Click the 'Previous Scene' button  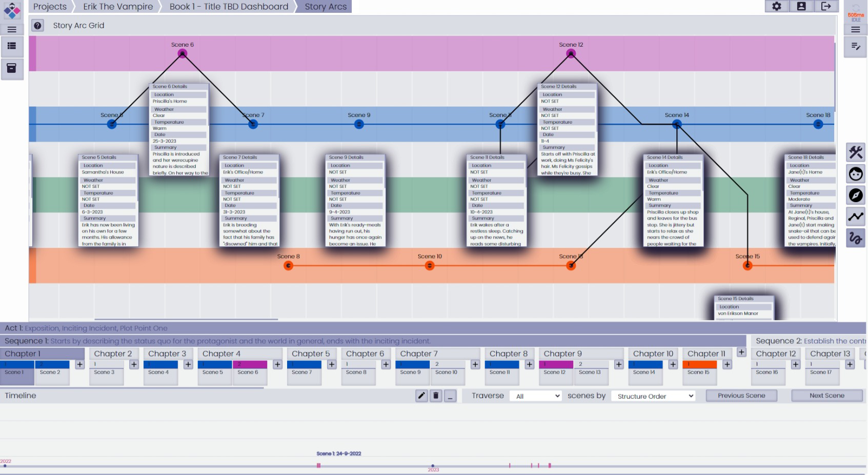[741, 395]
